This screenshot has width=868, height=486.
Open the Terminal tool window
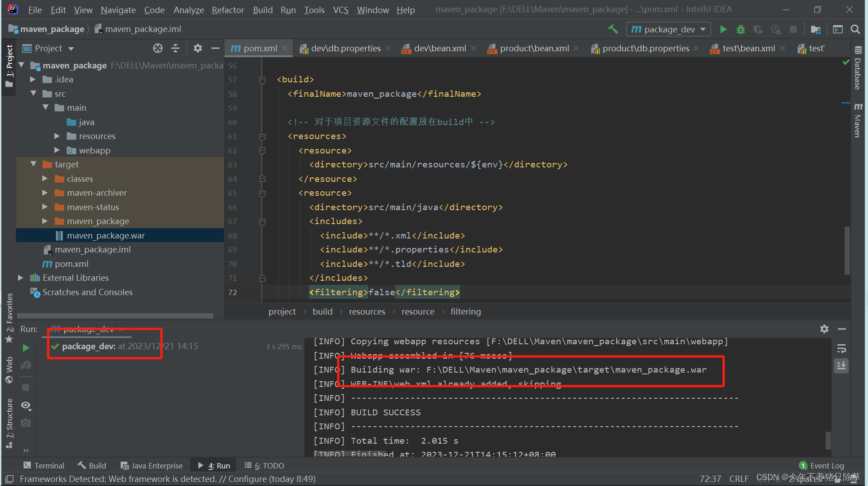(44, 466)
